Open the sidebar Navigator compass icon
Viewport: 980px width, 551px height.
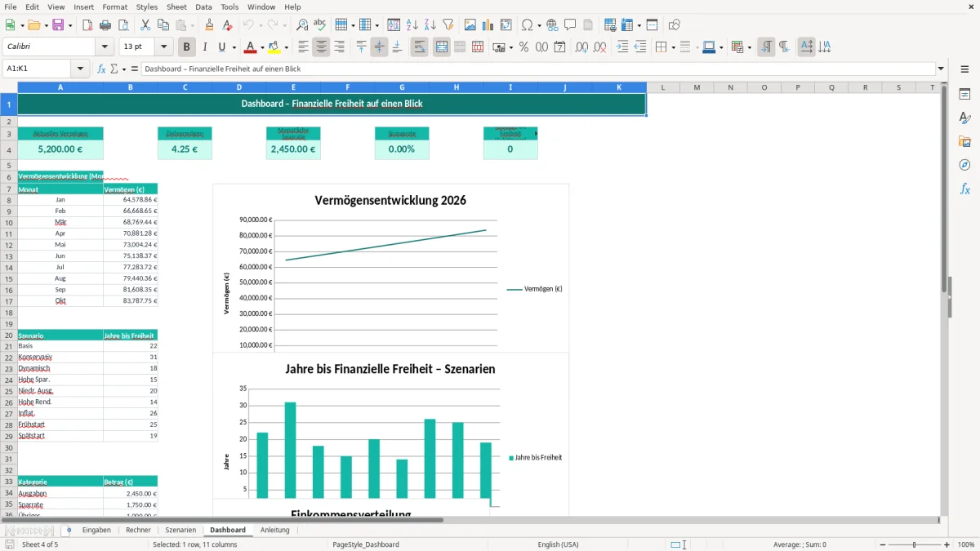pos(964,165)
